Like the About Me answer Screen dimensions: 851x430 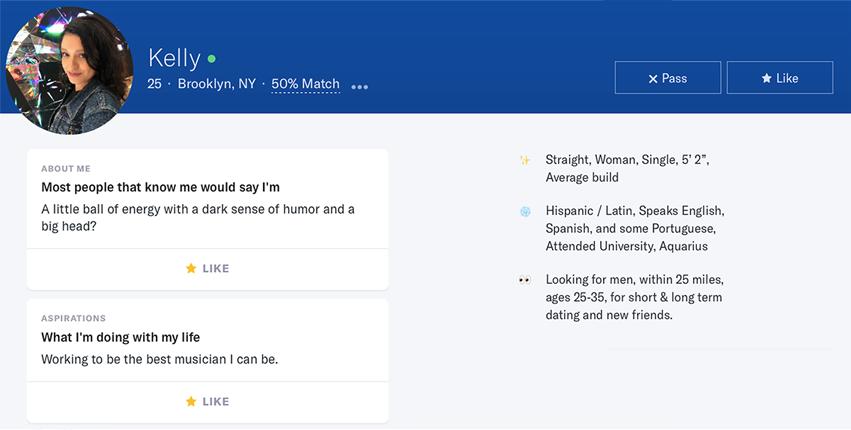pyautogui.click(x=207, y=268)
